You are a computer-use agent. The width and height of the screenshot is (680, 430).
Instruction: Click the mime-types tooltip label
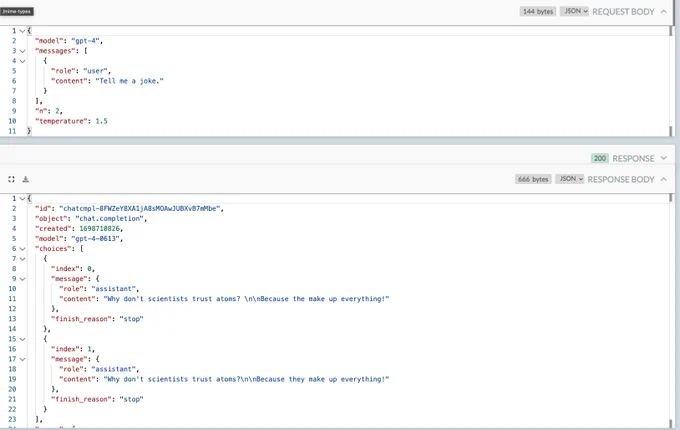coord(16,11)
